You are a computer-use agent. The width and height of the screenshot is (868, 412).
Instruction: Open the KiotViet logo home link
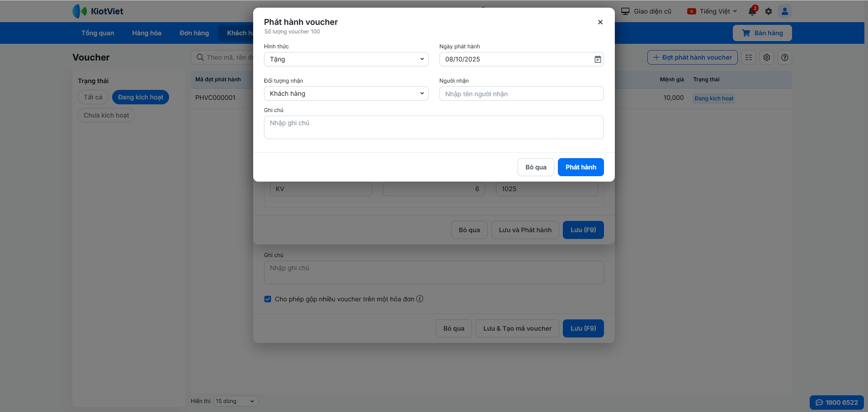coord(98,11)
